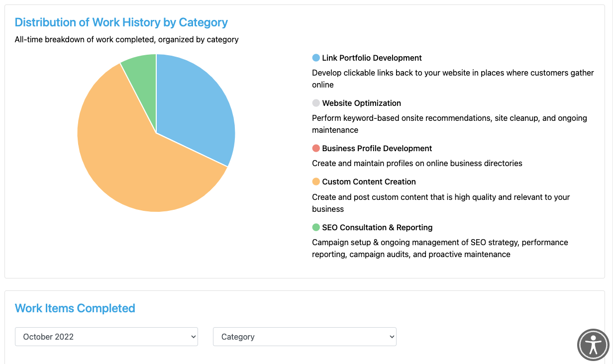Click the Distribution of Work History by Category heading
This screenshot has width=613, height=364.
coord(121,22)
